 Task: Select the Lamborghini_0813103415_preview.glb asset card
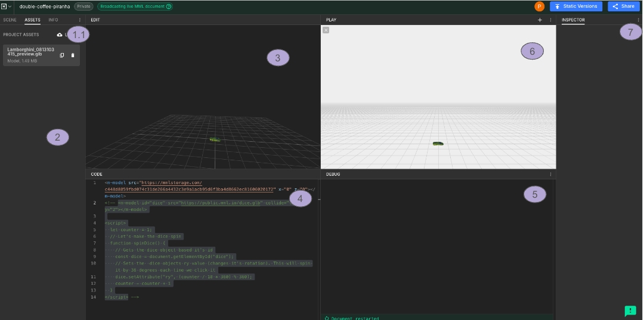click(30, 55)
